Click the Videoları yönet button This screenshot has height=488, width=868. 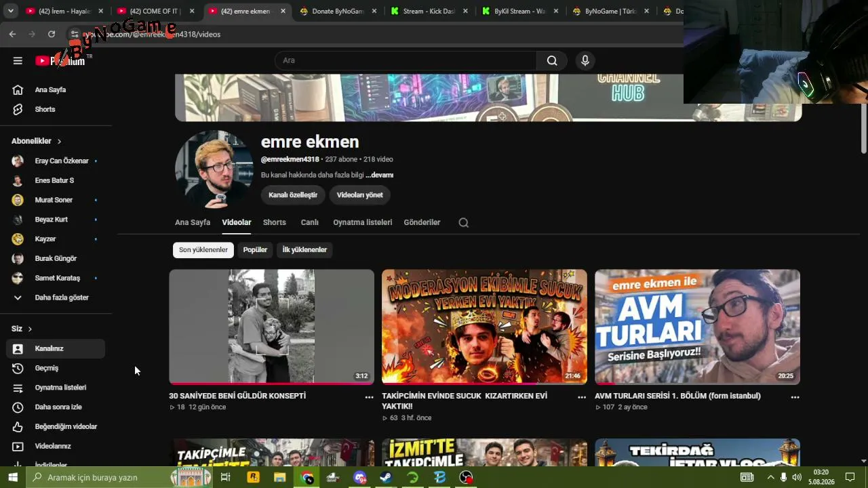click(x=360, y=195)
